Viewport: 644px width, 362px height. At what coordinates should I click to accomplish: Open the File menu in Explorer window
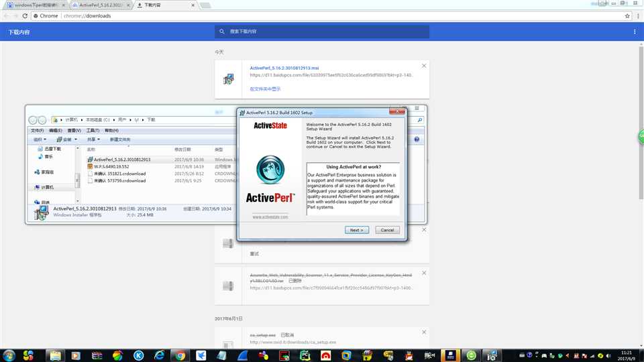(x=38, y=131)
